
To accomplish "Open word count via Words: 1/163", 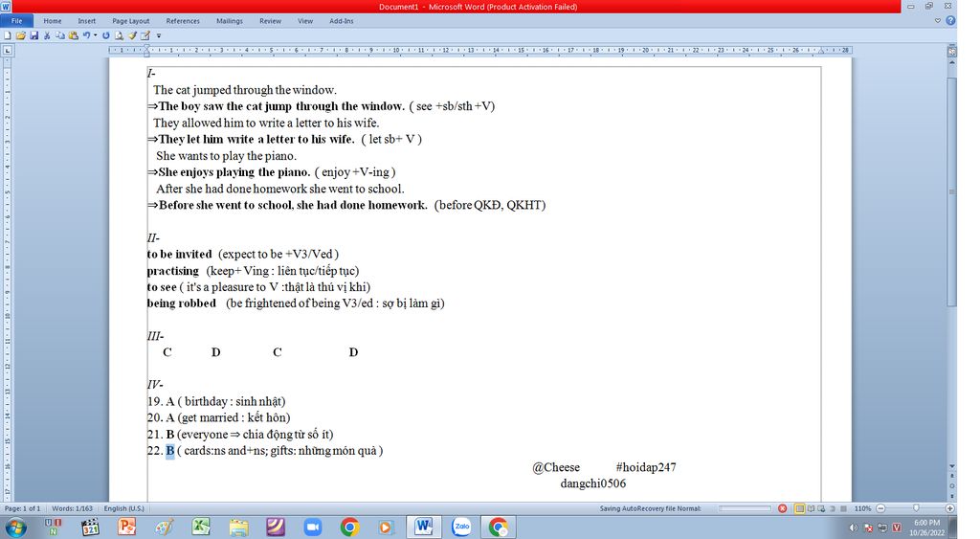I will (72, 508).
